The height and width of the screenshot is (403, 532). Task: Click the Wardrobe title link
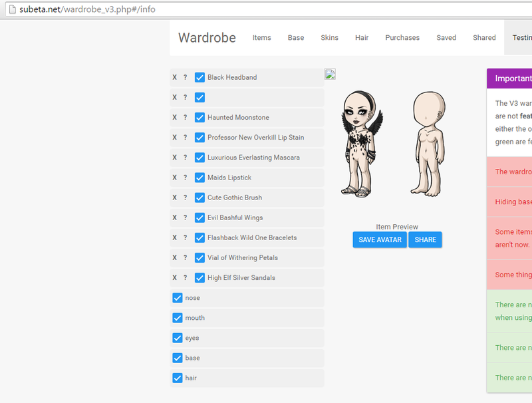pos(207,38)
